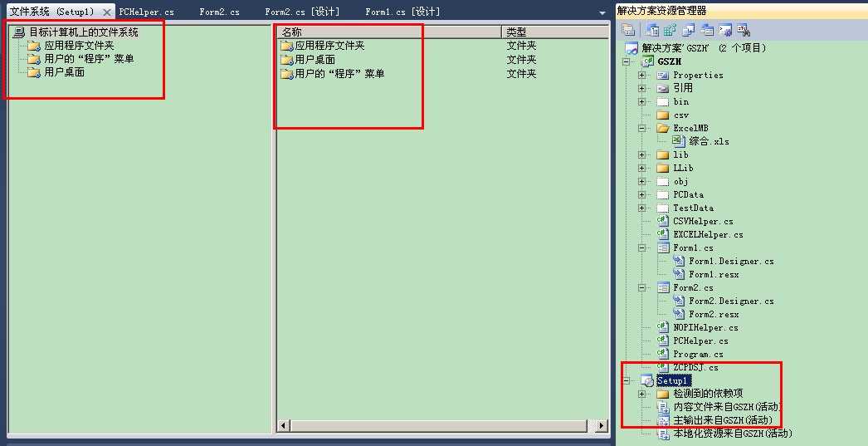Viewport: 868px width, 446px height.
Task: Collapse the Setup1 project node
Action: tap(626, 380)
